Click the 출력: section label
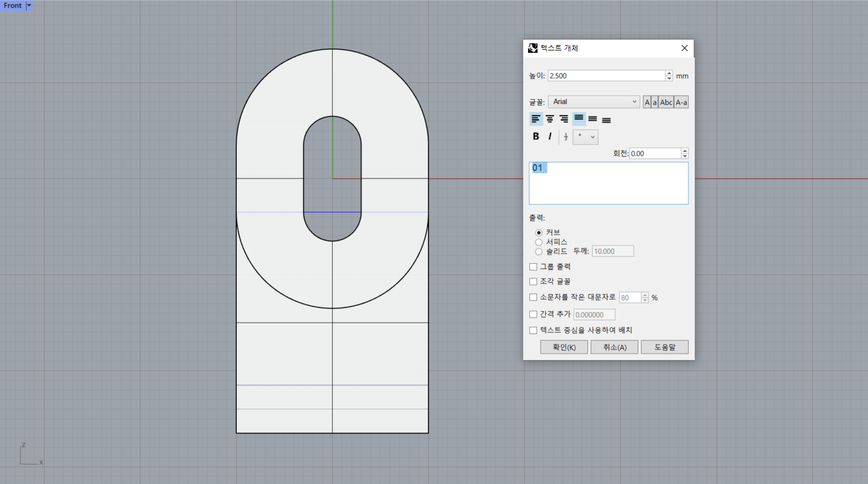 tap(537, 218)
